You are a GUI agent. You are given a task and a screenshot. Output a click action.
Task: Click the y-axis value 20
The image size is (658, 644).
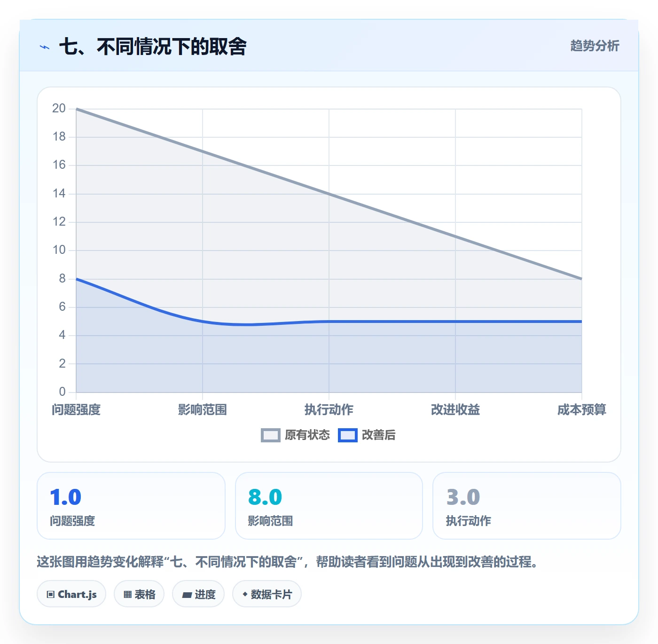pos(59,109)
